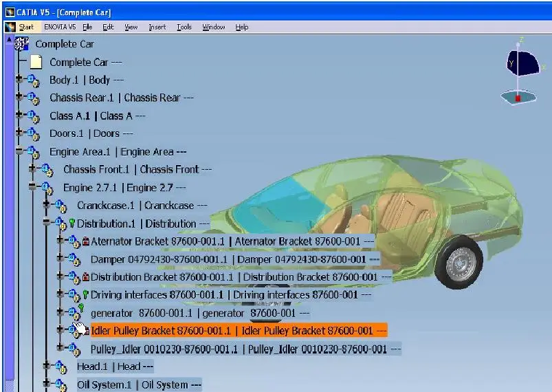Click the Chassis Front.1 product gear icon
The image size is (552, 392).
click(x=47, y=171)
